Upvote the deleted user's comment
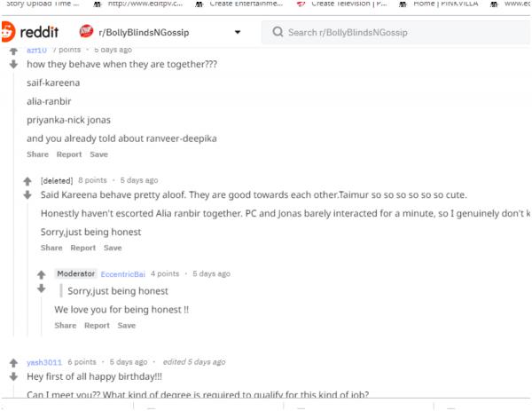The image size is (532, 411). click(x=27, y=181)
